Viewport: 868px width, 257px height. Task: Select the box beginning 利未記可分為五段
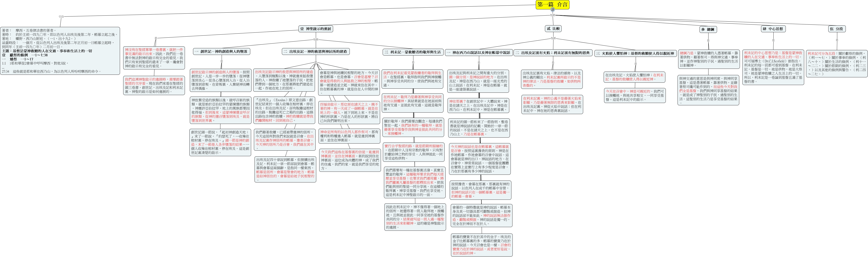[837, 64]
